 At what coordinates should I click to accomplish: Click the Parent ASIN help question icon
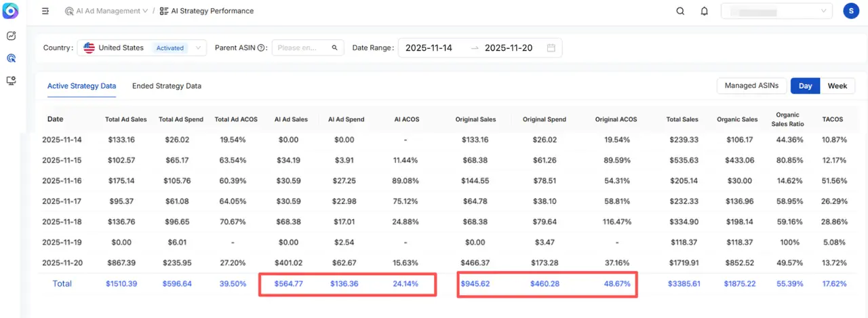pyautogui.click(x=261, y=48)
